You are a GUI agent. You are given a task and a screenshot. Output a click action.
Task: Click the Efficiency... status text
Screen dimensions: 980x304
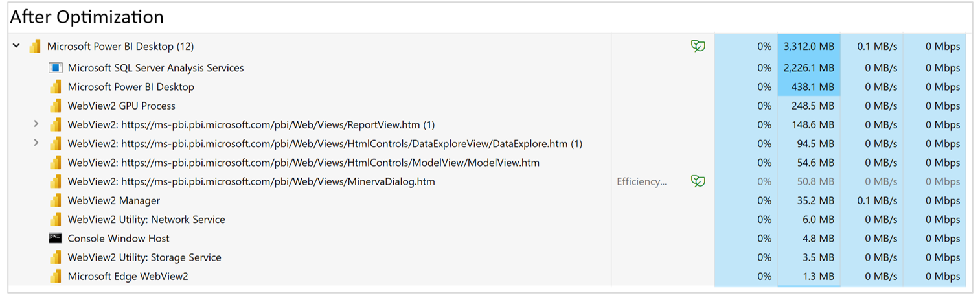pos(642,181)
